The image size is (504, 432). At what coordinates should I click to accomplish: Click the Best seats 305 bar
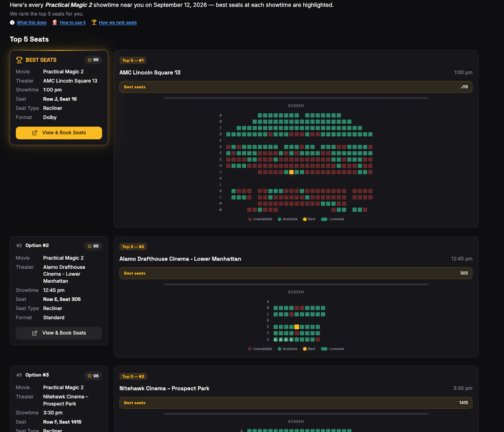[x=296, y=273]
